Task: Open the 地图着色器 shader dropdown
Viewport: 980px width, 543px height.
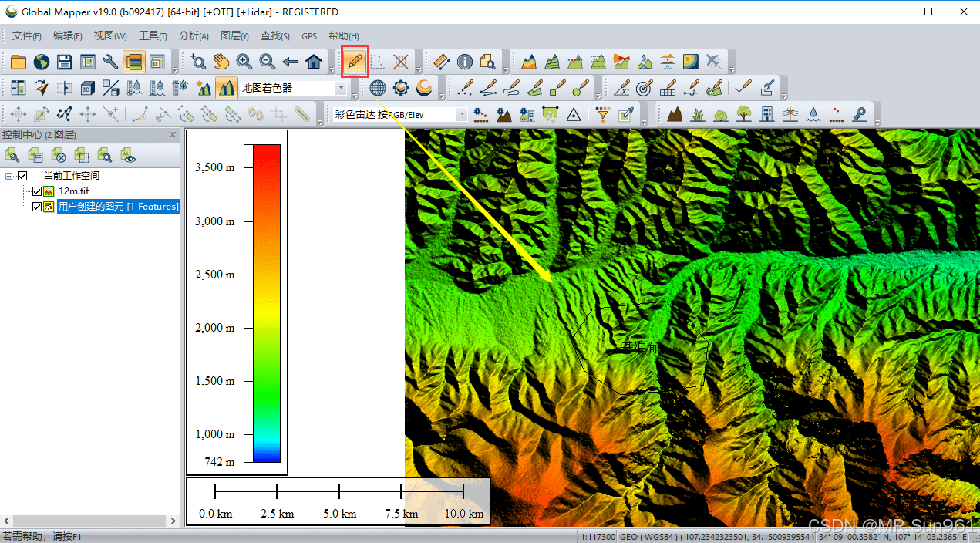Action: (x=342, y=88)
